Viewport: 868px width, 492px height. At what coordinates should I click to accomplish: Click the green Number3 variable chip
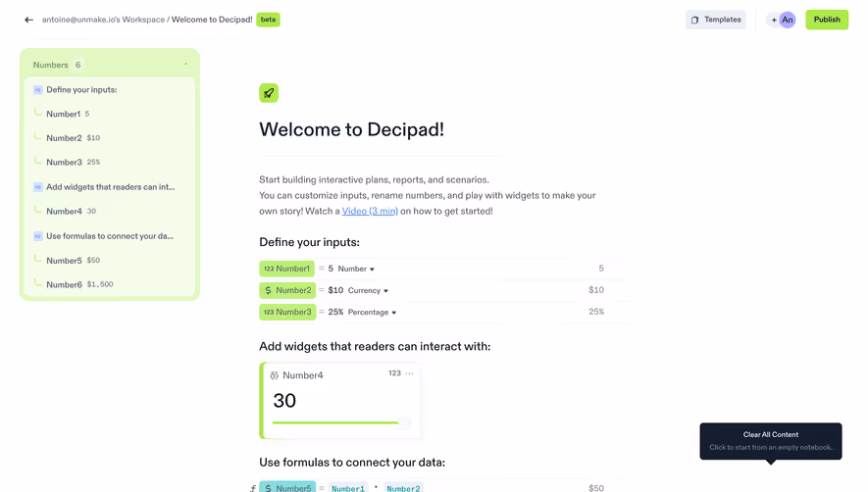click(x=287, y=312)
